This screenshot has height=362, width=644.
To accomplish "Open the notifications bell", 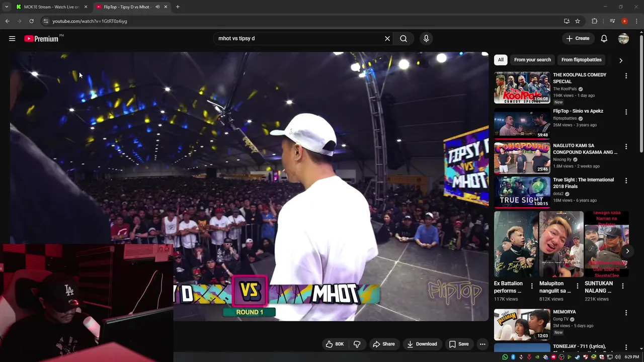I will 604,38.
